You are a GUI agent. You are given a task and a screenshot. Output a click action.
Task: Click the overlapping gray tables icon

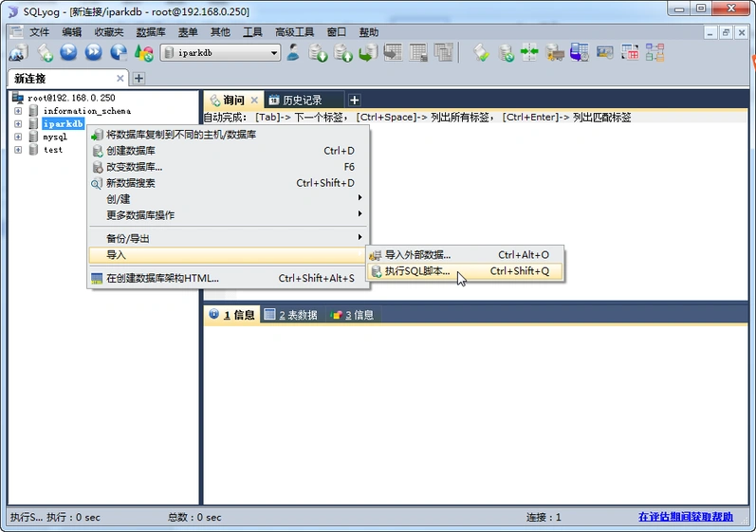click(x=444, y=52)
